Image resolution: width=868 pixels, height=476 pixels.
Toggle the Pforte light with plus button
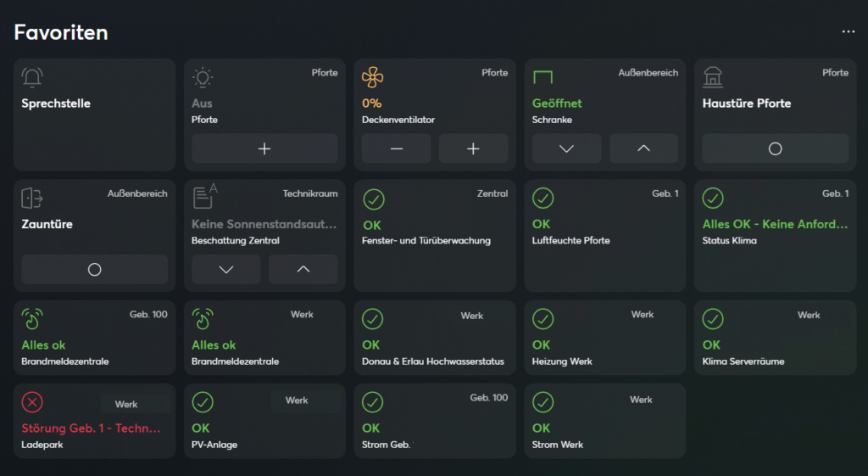tap(264, 148)
